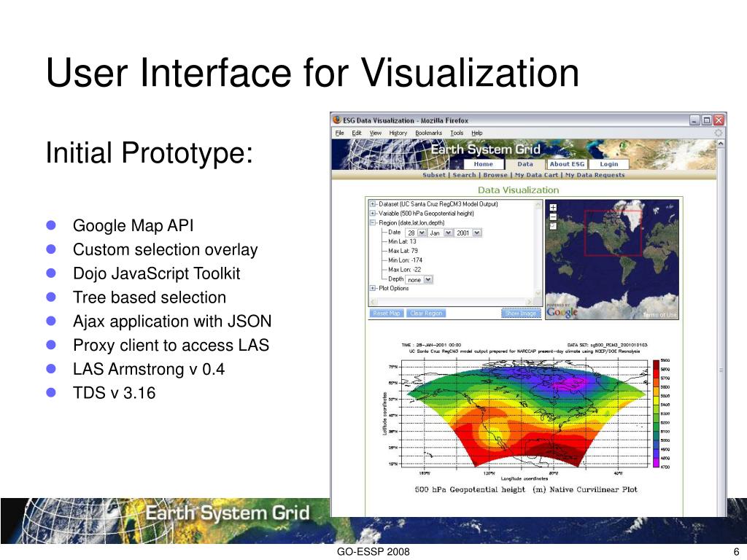Open the My Data Cart link
Screen dimensions: 747x560
tap(536, 175)
